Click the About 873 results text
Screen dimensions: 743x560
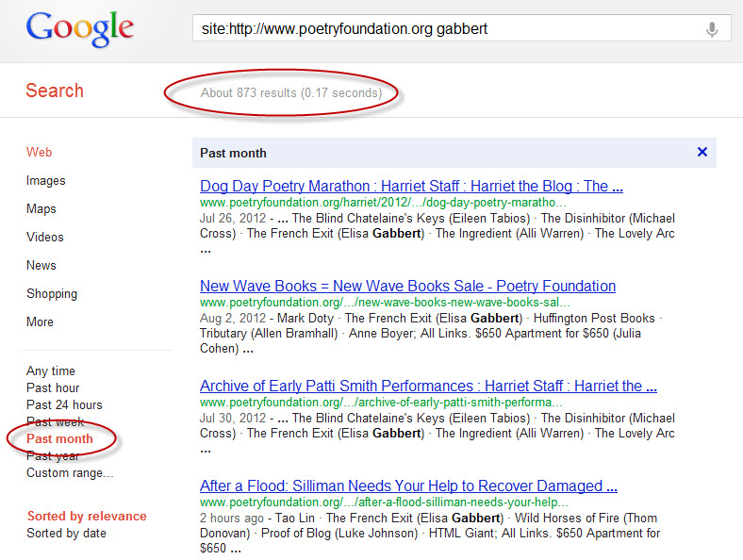tap(291, 92)
